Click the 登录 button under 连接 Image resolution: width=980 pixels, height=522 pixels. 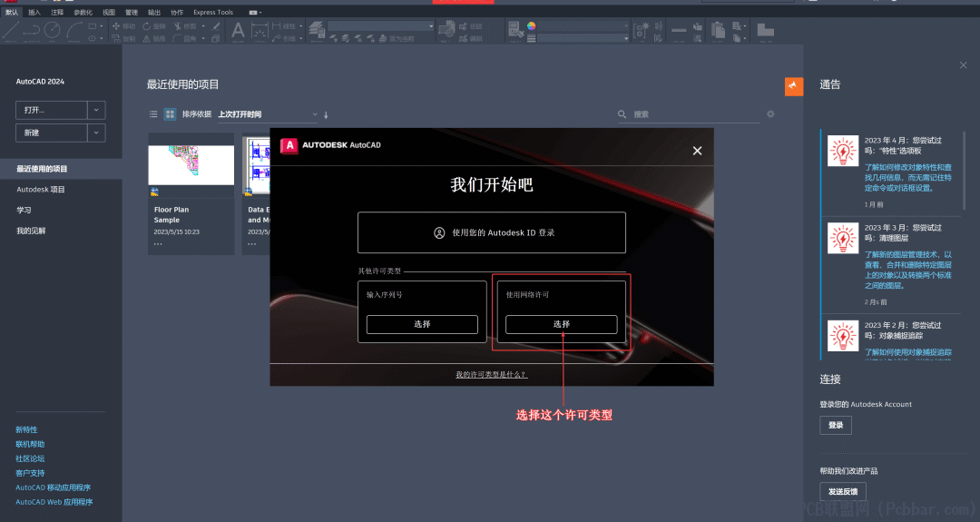(x=836, y=425)
